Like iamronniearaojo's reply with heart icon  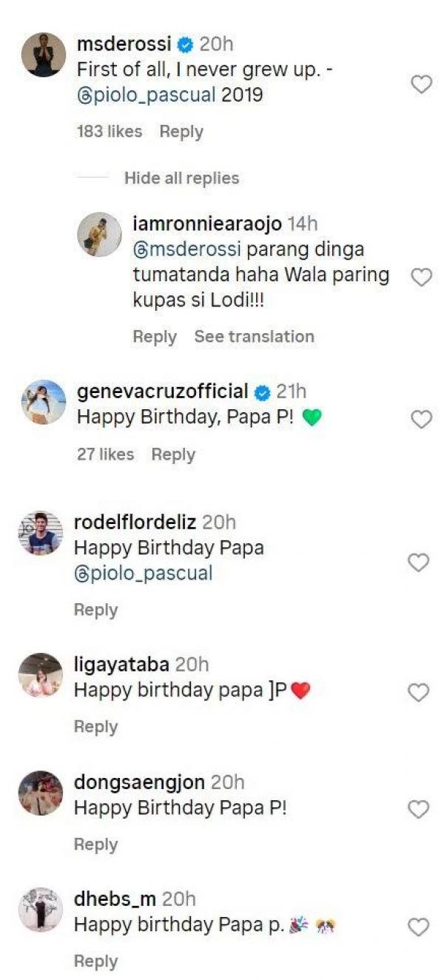pos(421,277)
